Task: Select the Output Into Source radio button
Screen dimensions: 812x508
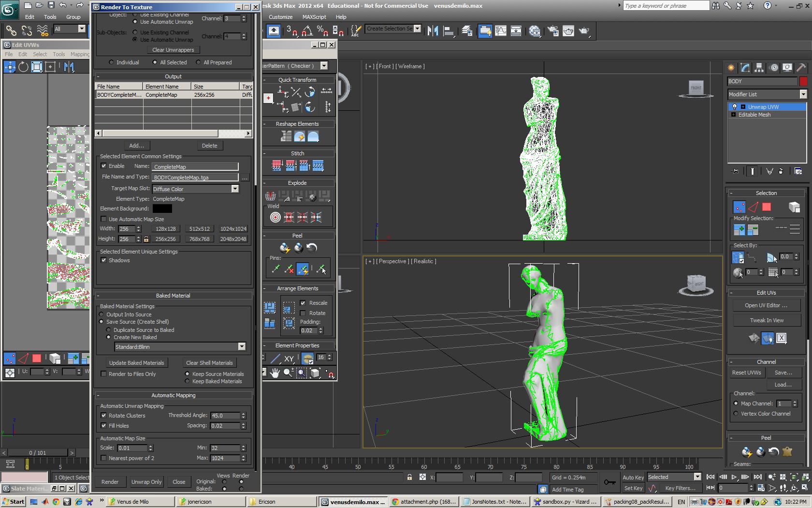Action: [101, 314]
